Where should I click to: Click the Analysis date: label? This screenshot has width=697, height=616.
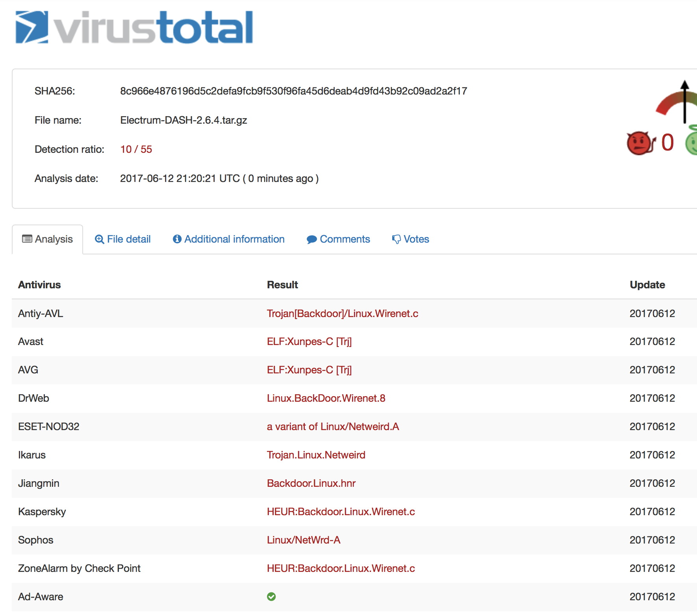[66, 178]
